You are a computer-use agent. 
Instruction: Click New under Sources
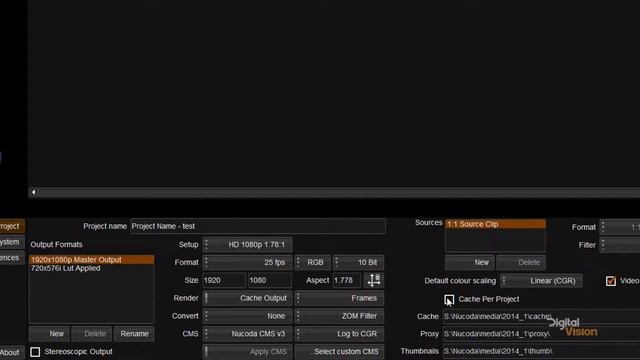pyautogui.click(x=469, y=262)
